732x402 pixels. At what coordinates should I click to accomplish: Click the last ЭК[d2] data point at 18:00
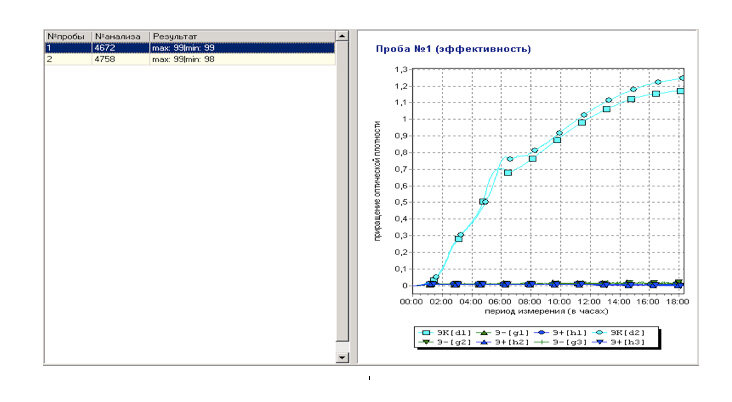(682, 78)
